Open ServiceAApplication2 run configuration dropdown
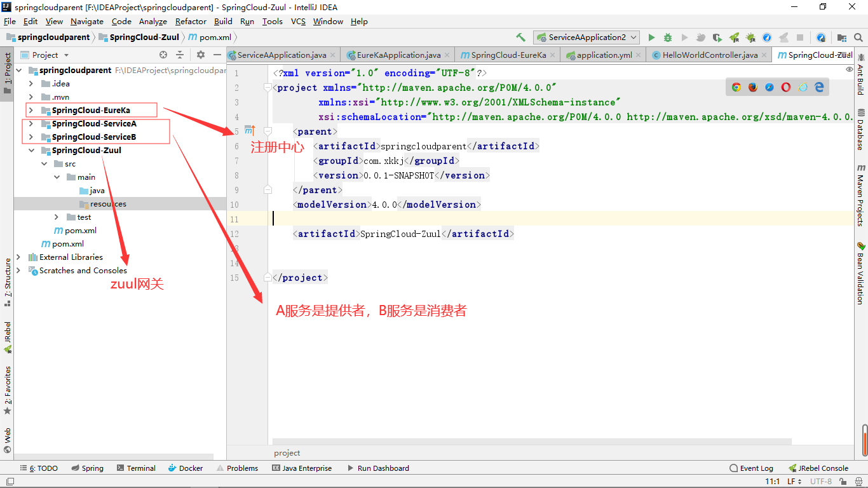The height and width of the screenshot is (488, 868). (x=587, y=37)
